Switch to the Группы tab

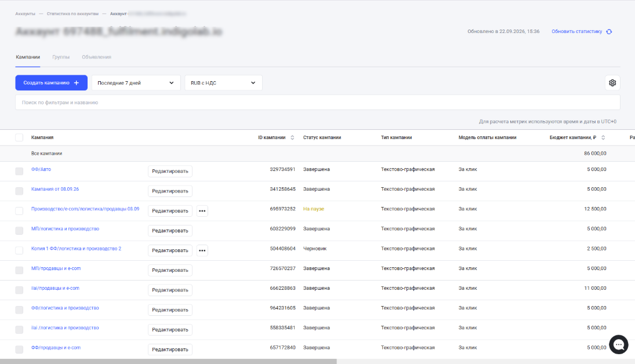click(61, 57)
